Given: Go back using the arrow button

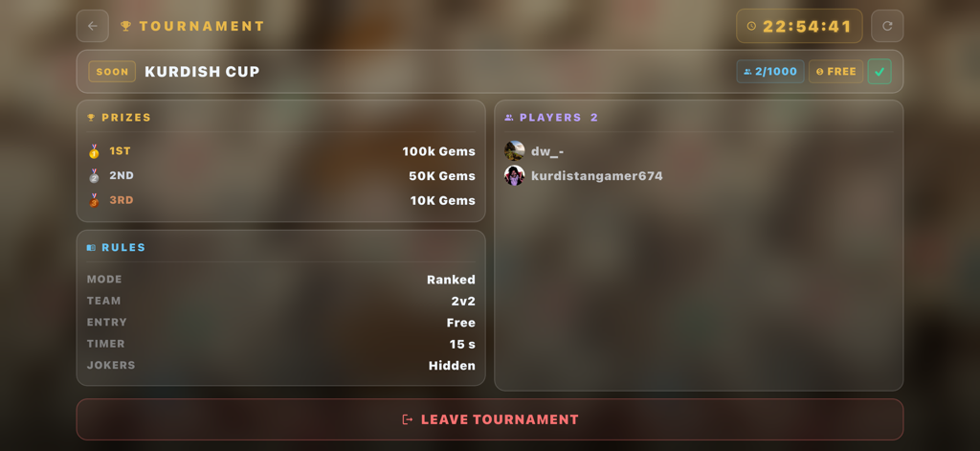Looking at the screenshot, I should coord(93,26).
